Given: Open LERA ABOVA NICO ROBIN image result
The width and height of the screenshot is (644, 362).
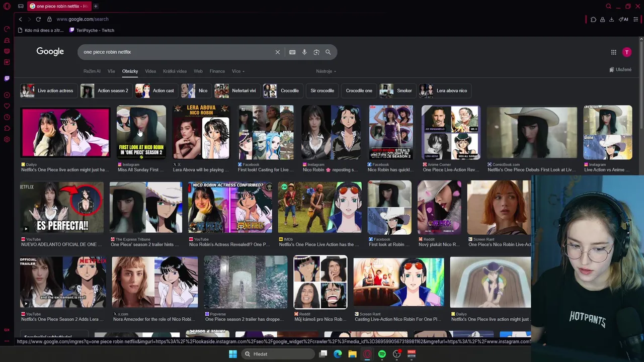Looking at the screenshot, I should click(x=201, y=132).
